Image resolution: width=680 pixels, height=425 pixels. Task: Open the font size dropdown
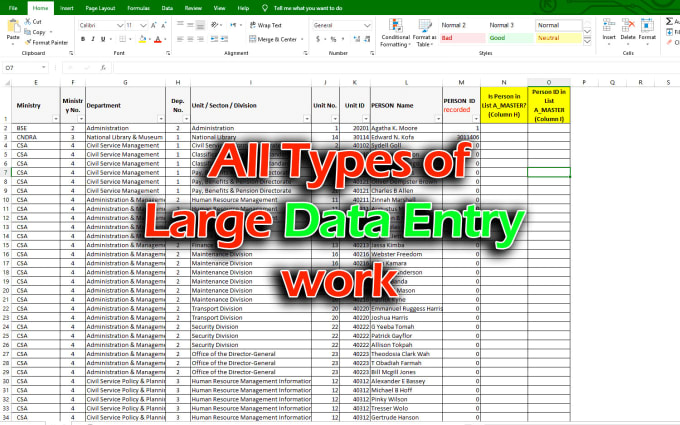[x=143, y=26]
